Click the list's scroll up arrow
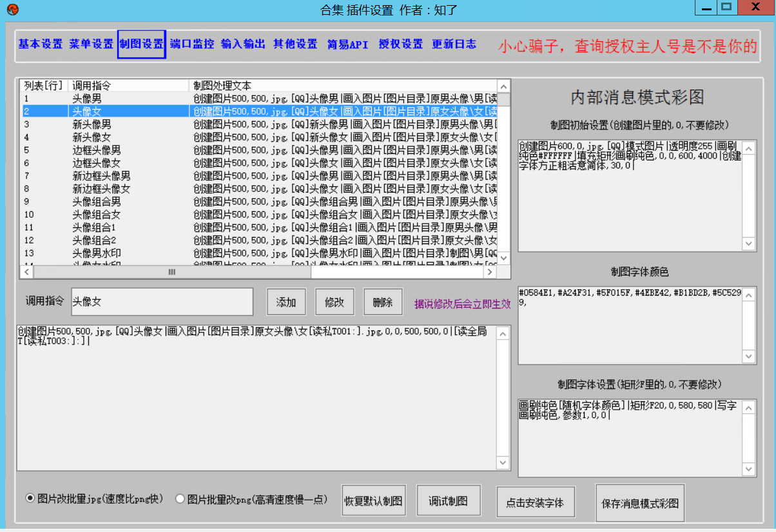The width and height of the screenshot is (776, 532). (x=504, y=86)
